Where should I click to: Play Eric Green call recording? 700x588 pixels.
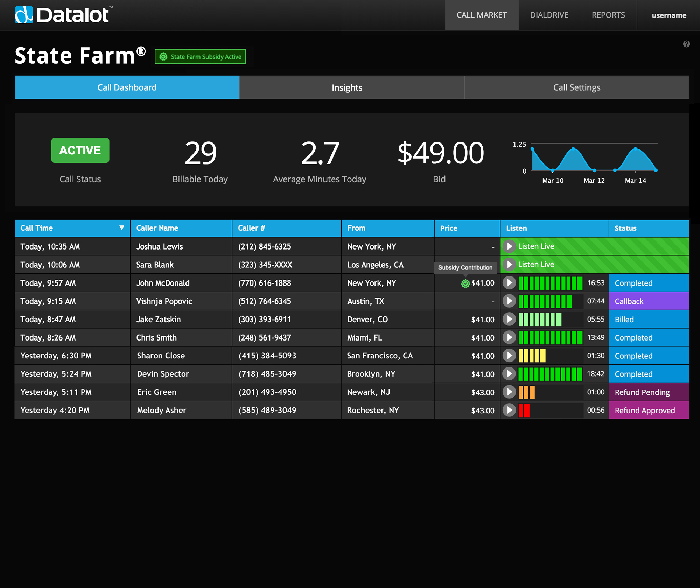(509, 392)
